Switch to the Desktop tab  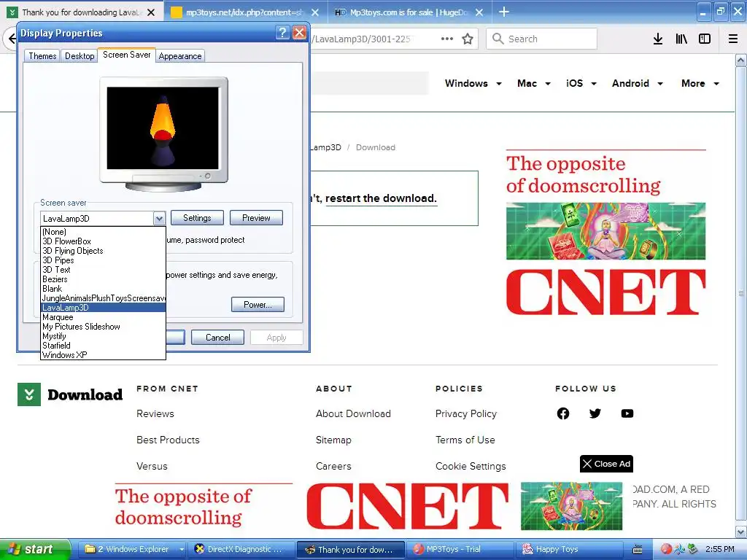[80, 56]
